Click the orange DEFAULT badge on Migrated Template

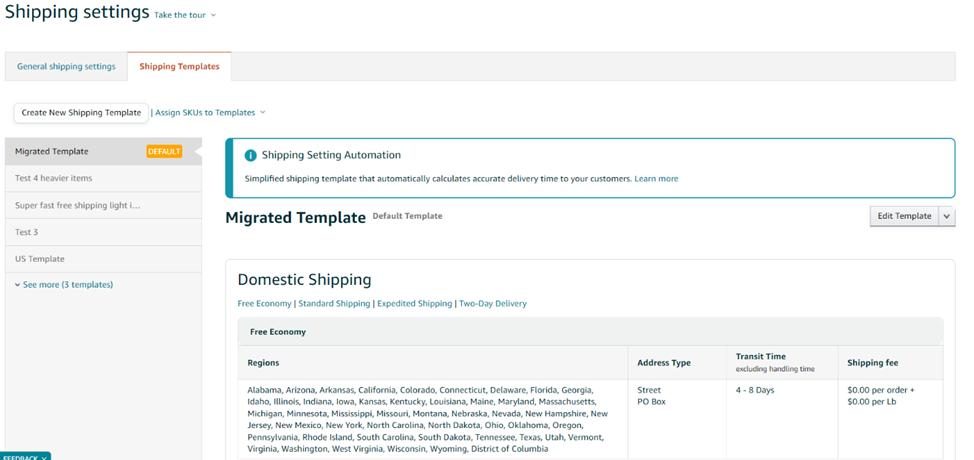coord(164,152)
